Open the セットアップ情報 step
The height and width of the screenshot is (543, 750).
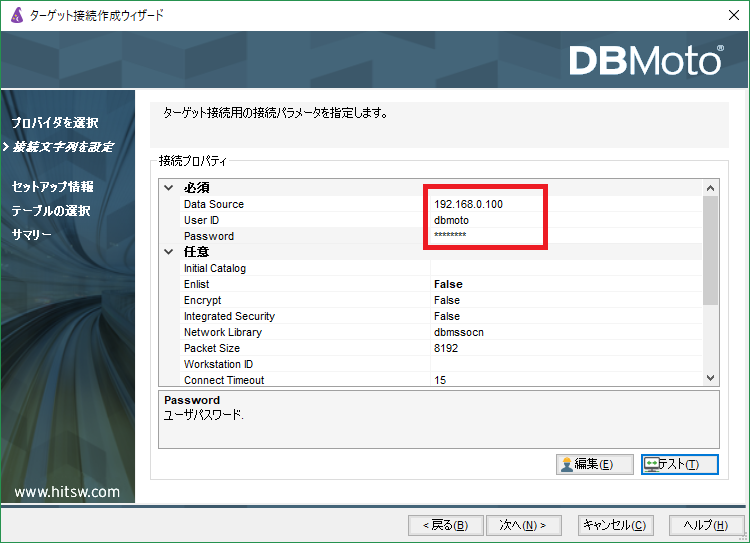coord(52,187)
